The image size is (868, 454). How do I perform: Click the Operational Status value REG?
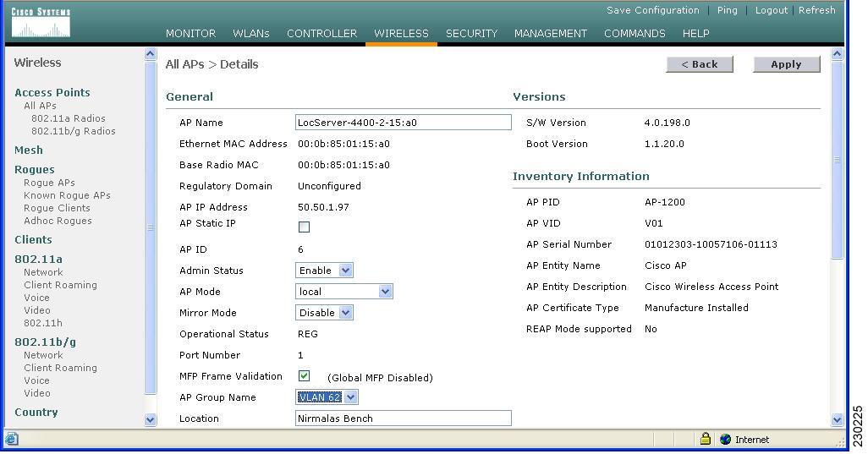coord(308,333)
